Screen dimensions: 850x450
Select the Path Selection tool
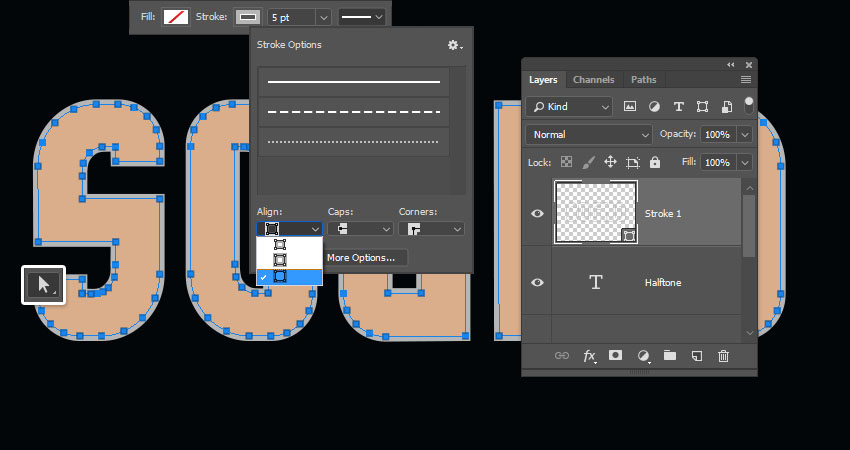pos(43,285)
